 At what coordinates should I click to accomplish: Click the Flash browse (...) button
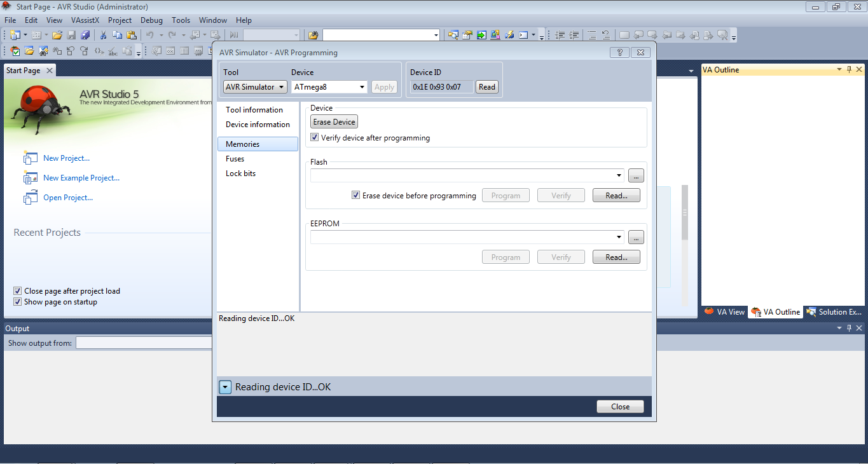(x=636, y=175)
